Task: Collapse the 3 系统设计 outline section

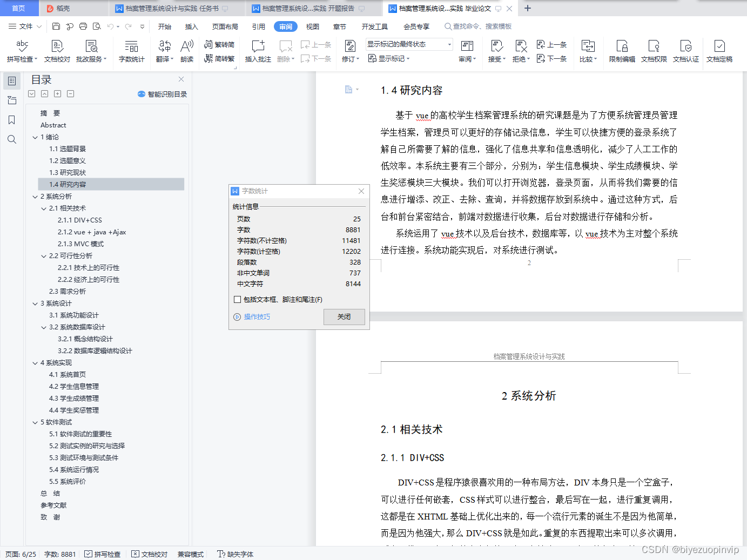Action: click(x=35, y=303)
